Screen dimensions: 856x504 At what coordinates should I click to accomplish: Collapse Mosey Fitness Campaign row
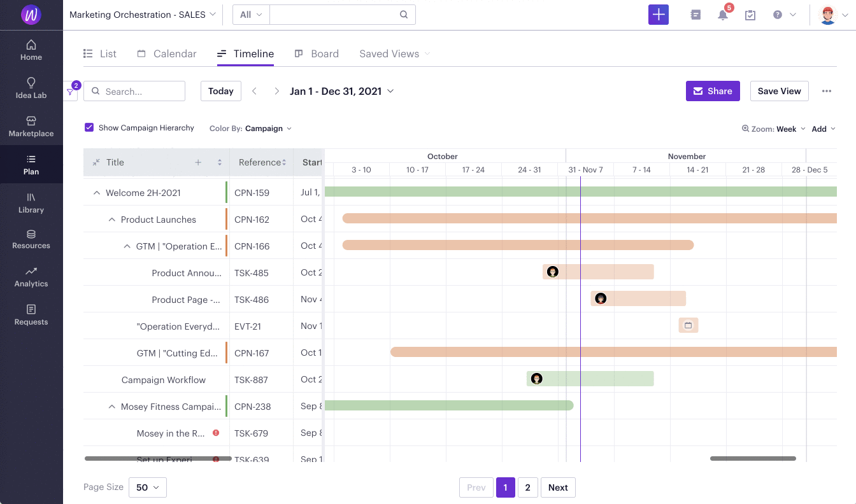point(112,407)
